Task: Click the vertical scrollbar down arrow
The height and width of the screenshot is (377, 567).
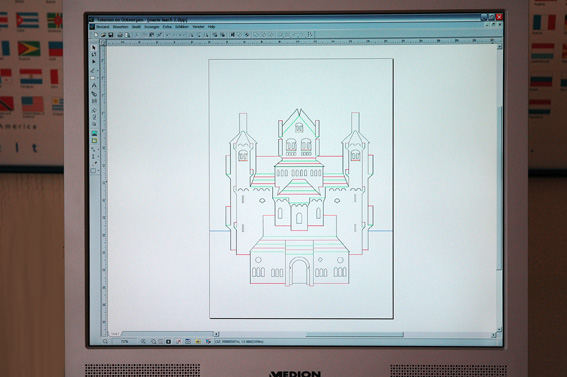Action: (x=499, y=329)
